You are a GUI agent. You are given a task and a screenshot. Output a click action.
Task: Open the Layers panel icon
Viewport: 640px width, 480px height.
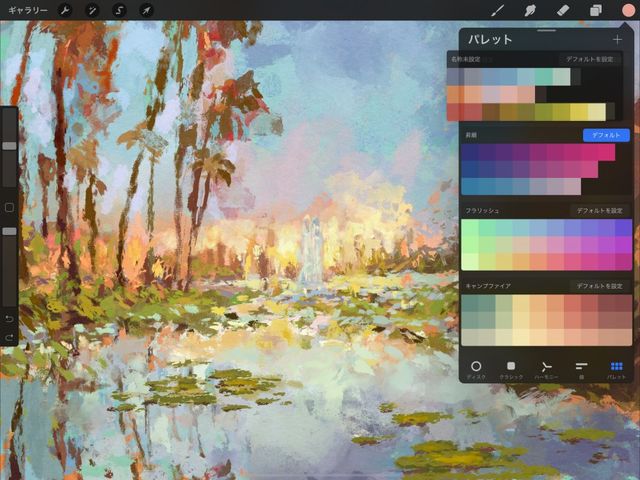596,10
